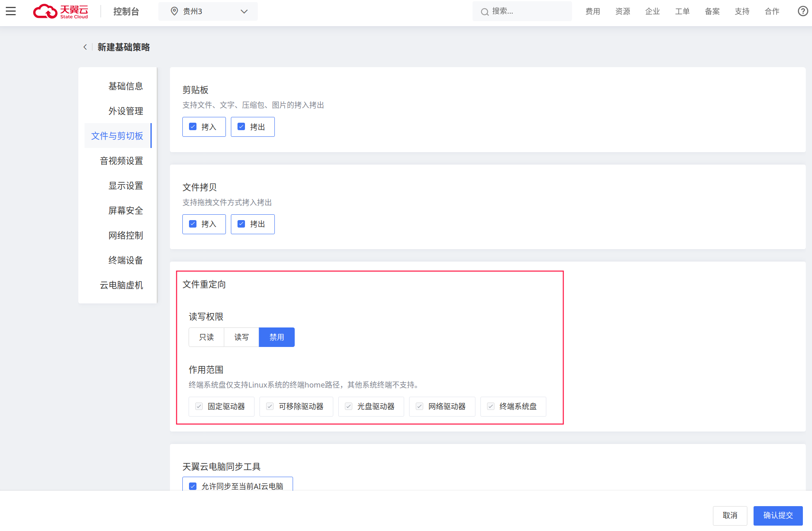Open the hamburger navigation menu
The width and height of the screenshot is (812, 531).
click(x=11, y=11)
